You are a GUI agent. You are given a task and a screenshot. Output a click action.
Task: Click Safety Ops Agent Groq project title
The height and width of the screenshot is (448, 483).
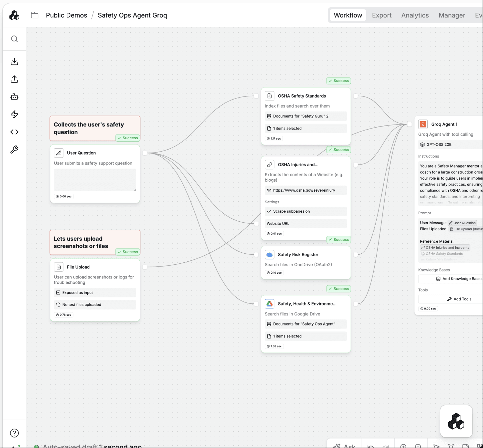click(132, 15)
